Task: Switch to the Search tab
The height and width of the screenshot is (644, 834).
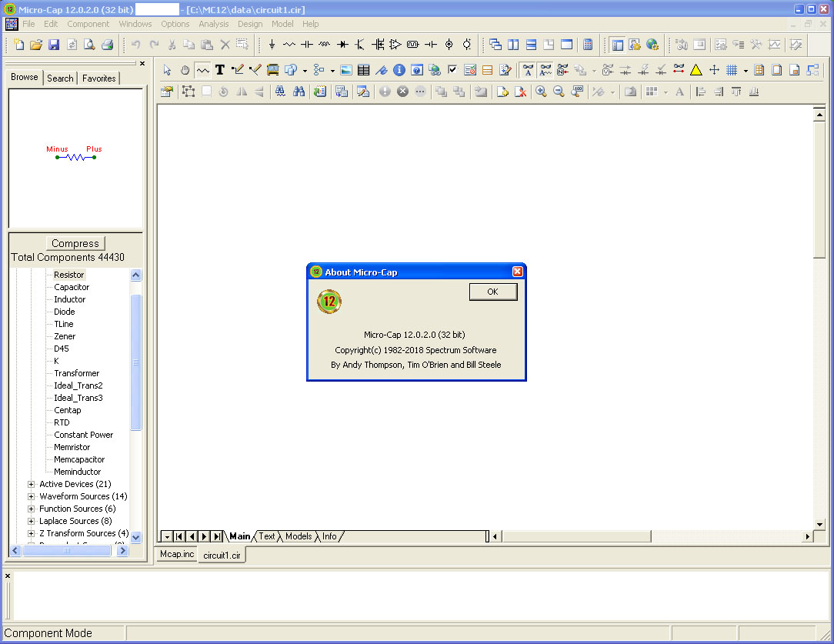Action: (x=60, y=78)
